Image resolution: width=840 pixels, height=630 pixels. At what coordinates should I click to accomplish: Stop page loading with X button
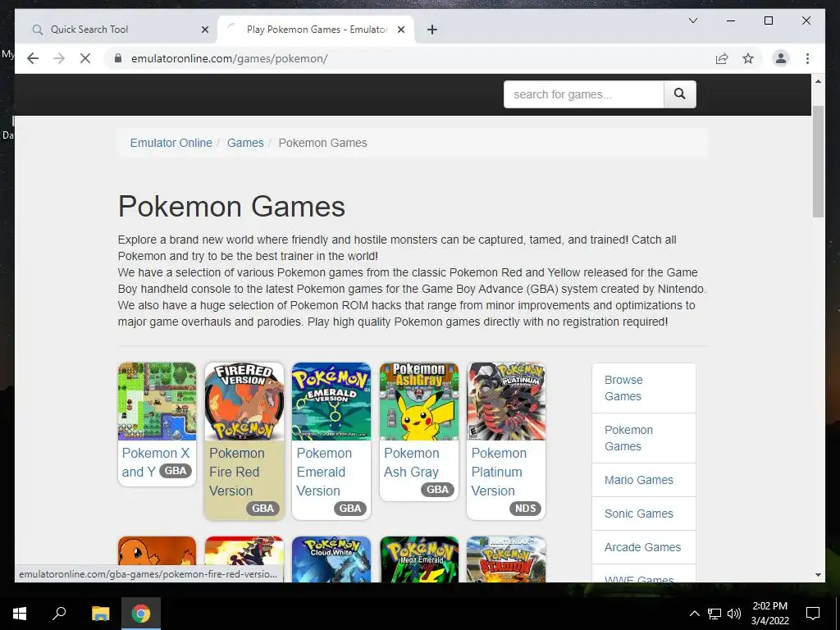point(85,58)
